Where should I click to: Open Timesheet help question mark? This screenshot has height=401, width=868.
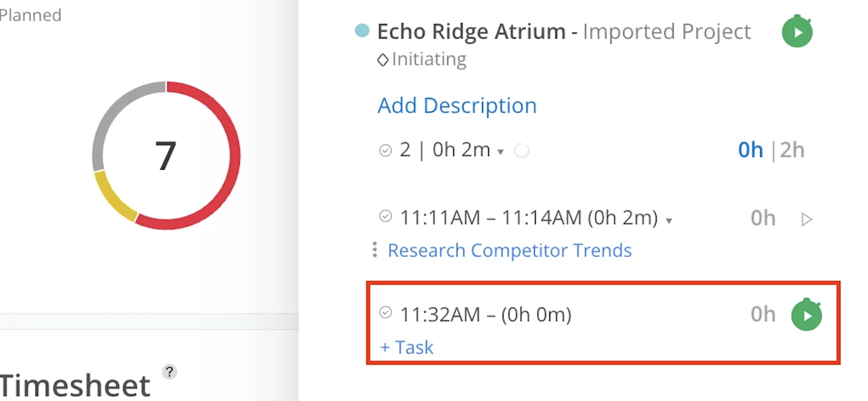coord(170,372)
